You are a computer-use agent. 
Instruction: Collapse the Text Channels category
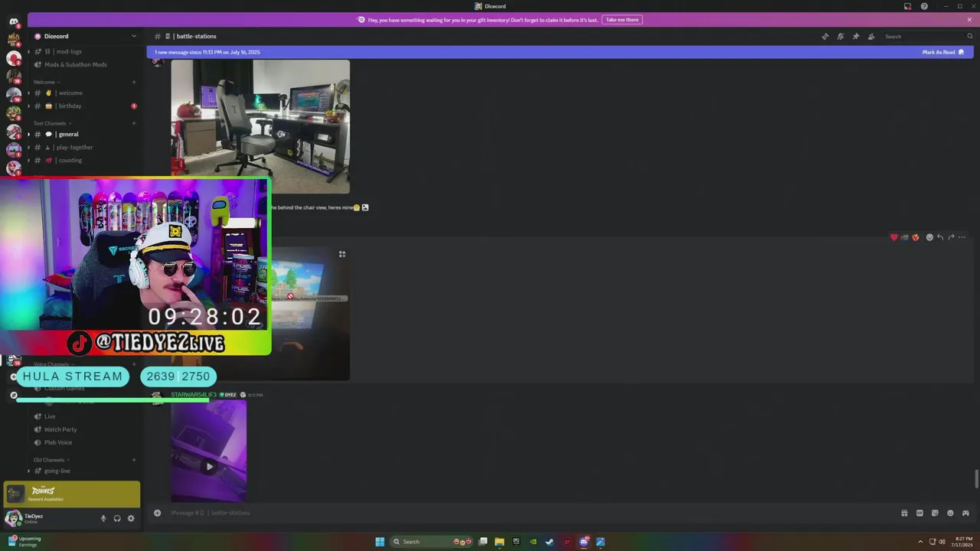tap(52, 123)
